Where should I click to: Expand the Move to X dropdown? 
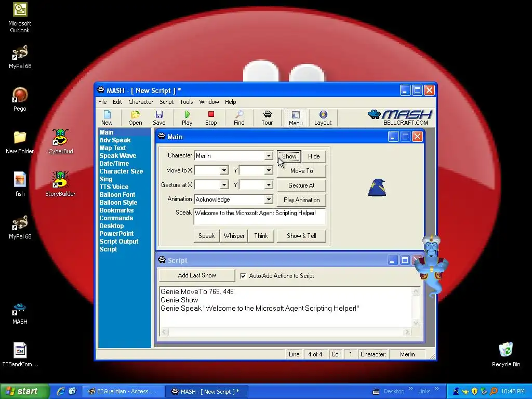pos(224,170)
